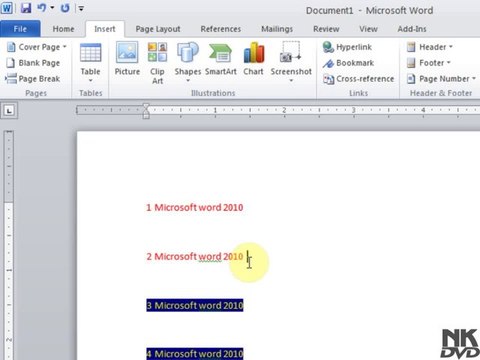Viewport: 480px width, 360px height.
Task: Save the document with the floppy icon
Action: click(x=26, y=8)
